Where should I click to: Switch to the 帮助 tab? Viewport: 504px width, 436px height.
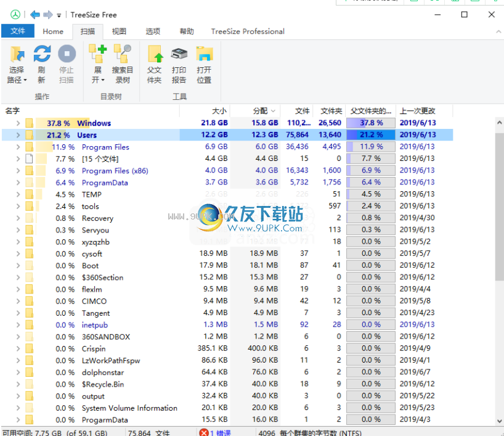(187, 31)
